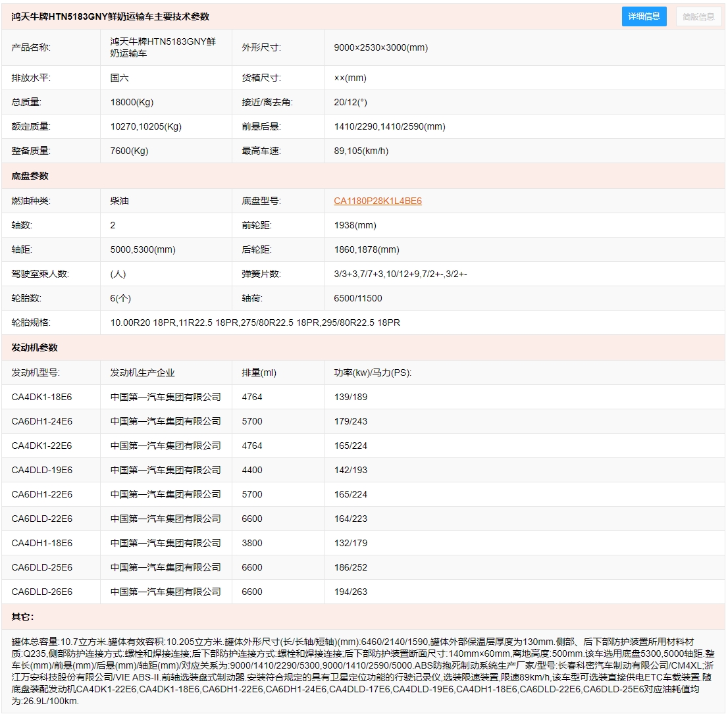Select engine model CA6DLD-26E6
Viewport: 728px width, 716px height.
click(x=41, y=592)
